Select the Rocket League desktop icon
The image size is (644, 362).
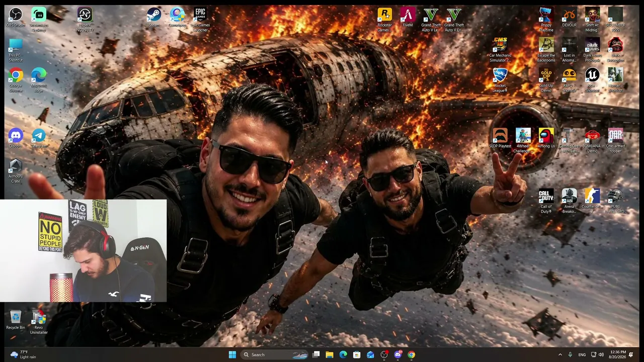tap(500, 80)
